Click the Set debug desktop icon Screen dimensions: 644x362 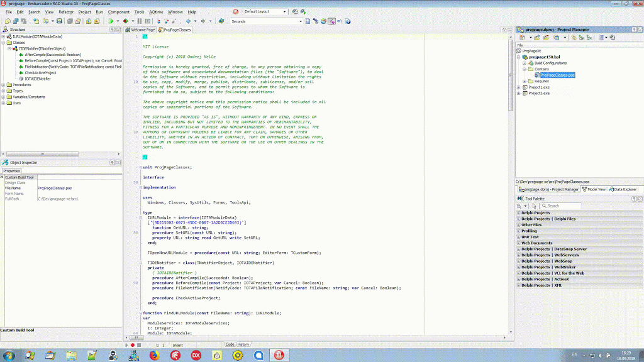click(303, 11)
